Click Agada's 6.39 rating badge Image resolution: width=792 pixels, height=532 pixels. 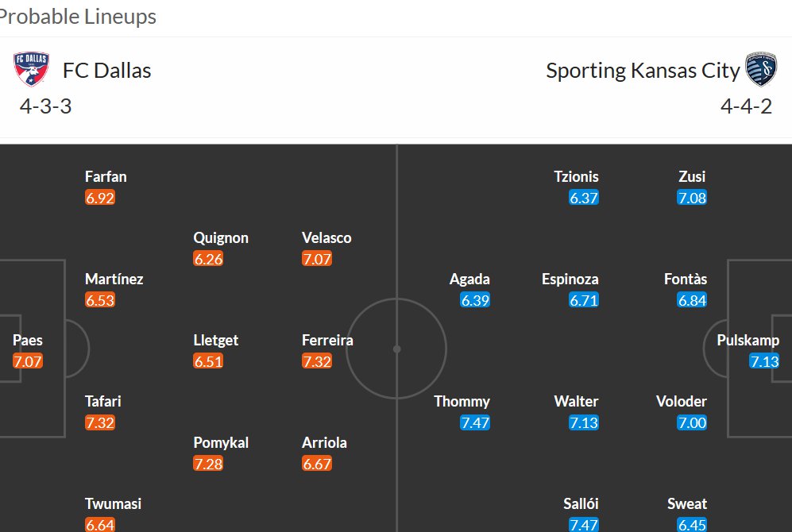click(x=475, y=300)
